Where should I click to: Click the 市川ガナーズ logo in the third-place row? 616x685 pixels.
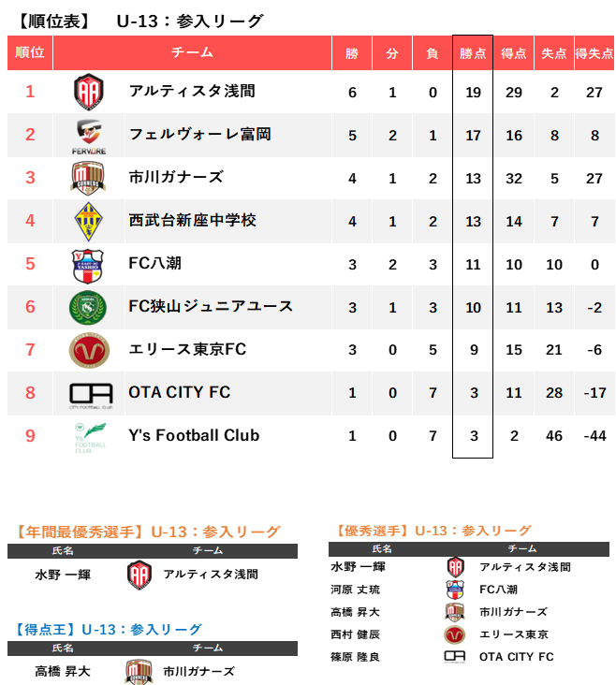tap(89, 178)
